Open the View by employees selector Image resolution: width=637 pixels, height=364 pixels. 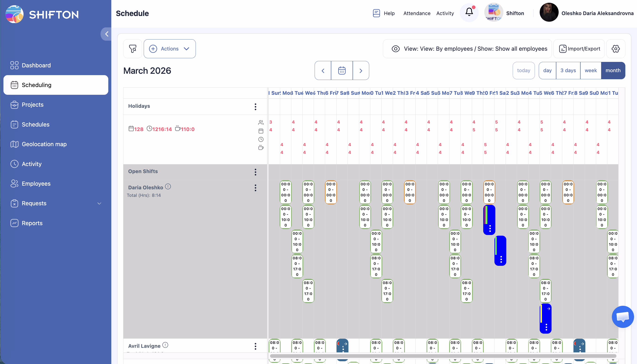(467, 48)
